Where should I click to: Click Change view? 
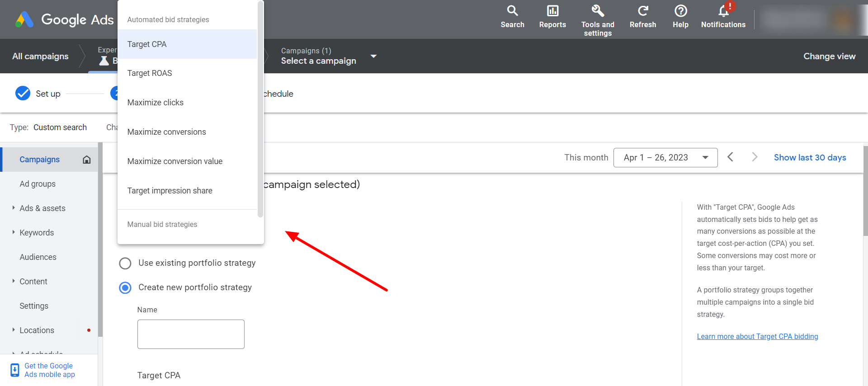pyautogui.click(x=829, y=56)
